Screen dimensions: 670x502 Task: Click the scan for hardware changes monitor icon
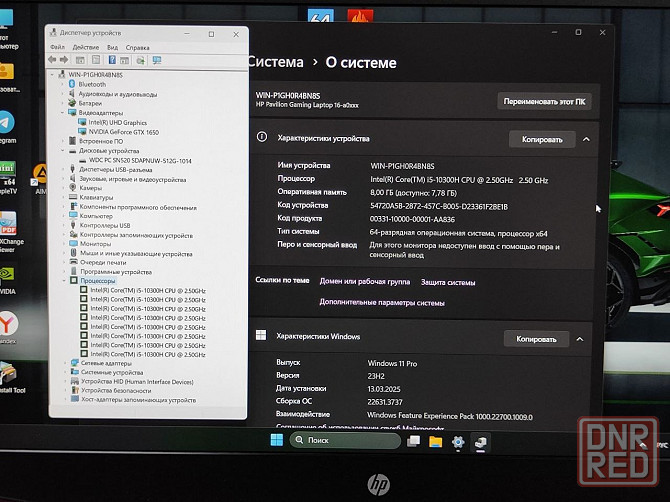pos(157,60)
